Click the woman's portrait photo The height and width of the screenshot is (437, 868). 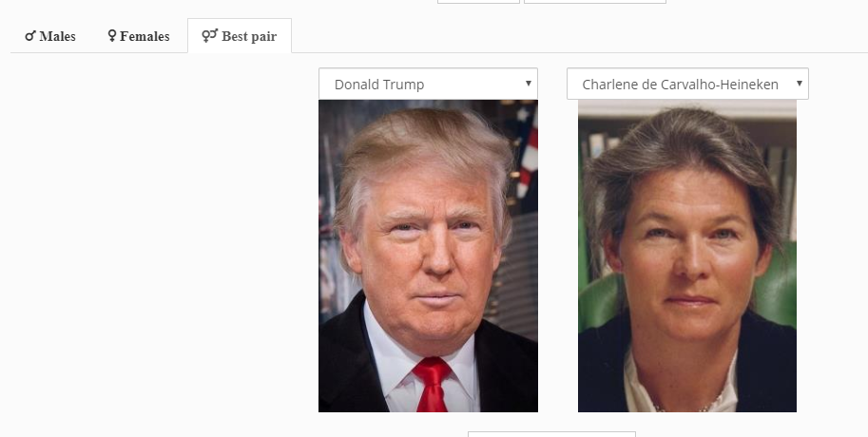[687, 256]
